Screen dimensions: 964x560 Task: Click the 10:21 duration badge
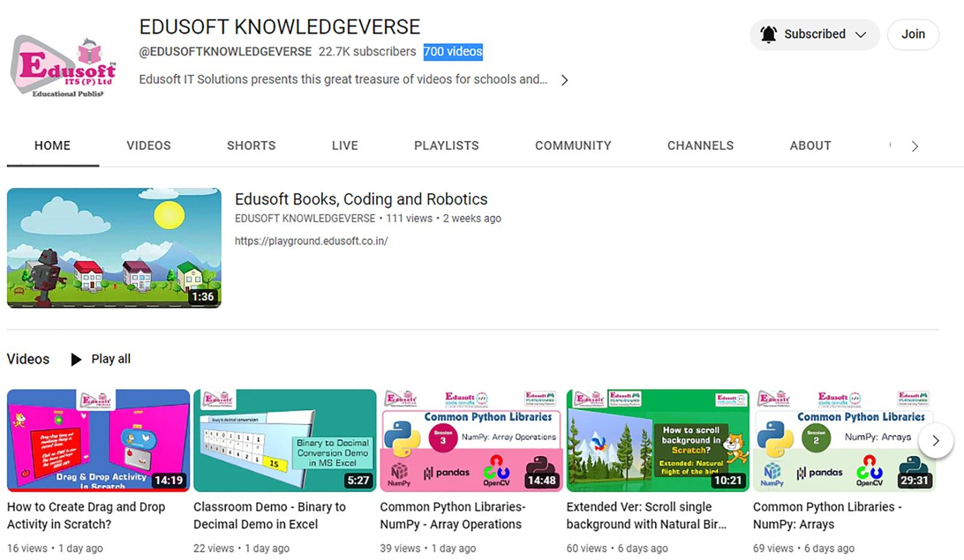click(728, 481)
